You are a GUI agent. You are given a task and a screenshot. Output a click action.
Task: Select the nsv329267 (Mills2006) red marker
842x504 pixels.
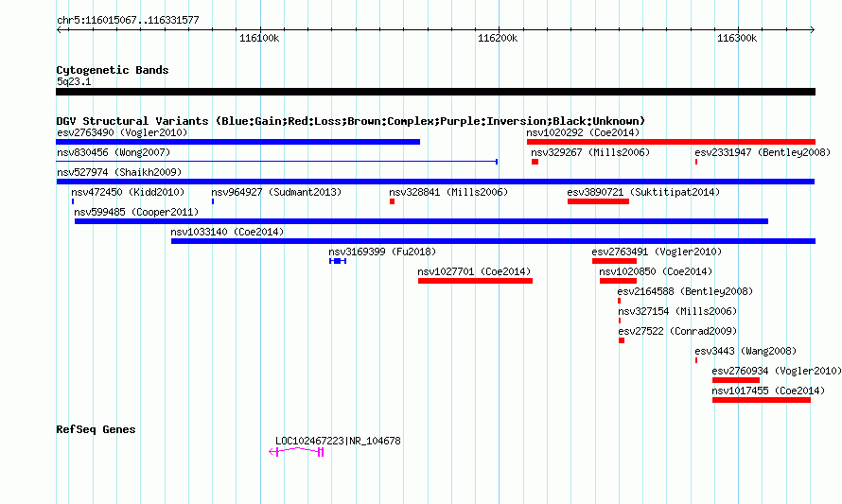point(535,162)
